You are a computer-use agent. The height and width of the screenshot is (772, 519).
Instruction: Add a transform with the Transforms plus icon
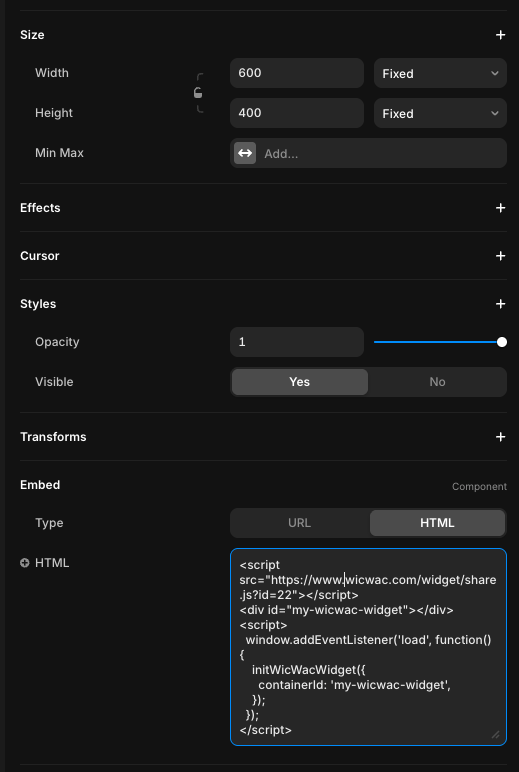point(500,437)
